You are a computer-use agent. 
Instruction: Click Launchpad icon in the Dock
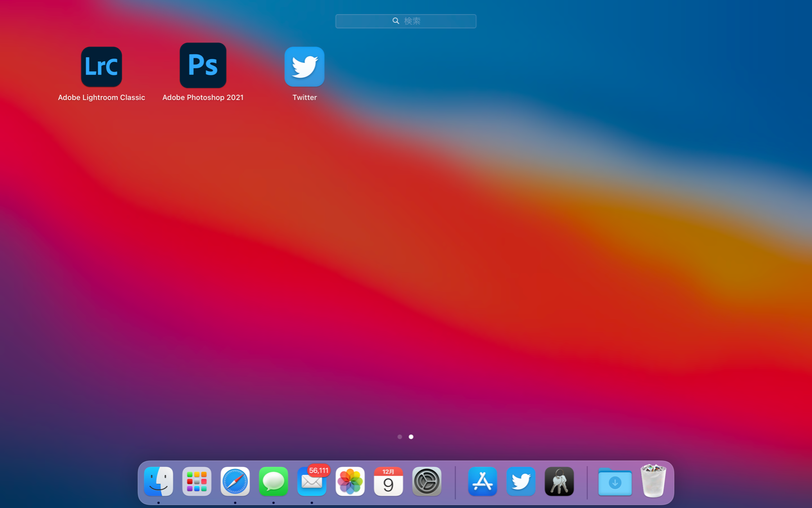(197, 481)
